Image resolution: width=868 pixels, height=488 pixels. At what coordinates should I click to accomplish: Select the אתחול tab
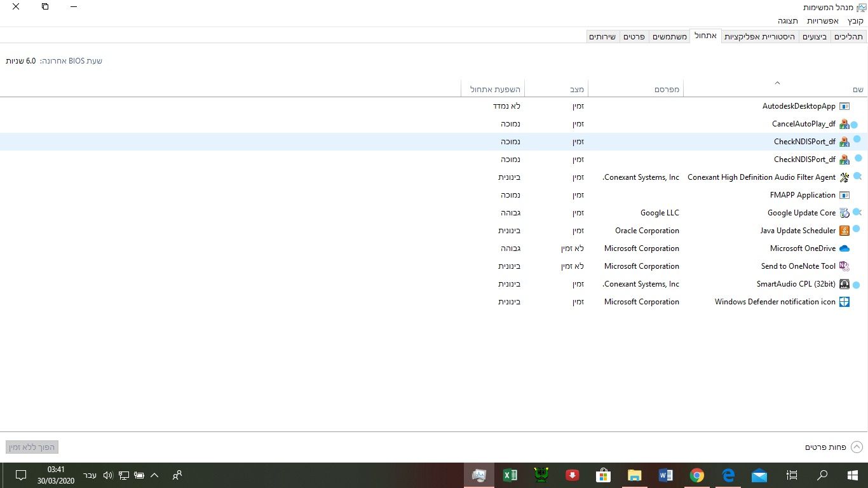coord(705,36)
